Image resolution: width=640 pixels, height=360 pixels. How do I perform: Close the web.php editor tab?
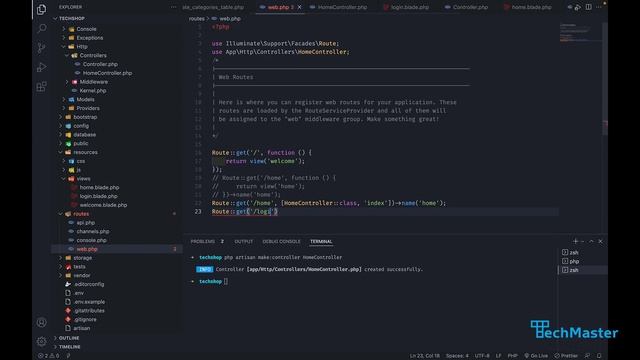pyautogui.click(x=300, y=7)
